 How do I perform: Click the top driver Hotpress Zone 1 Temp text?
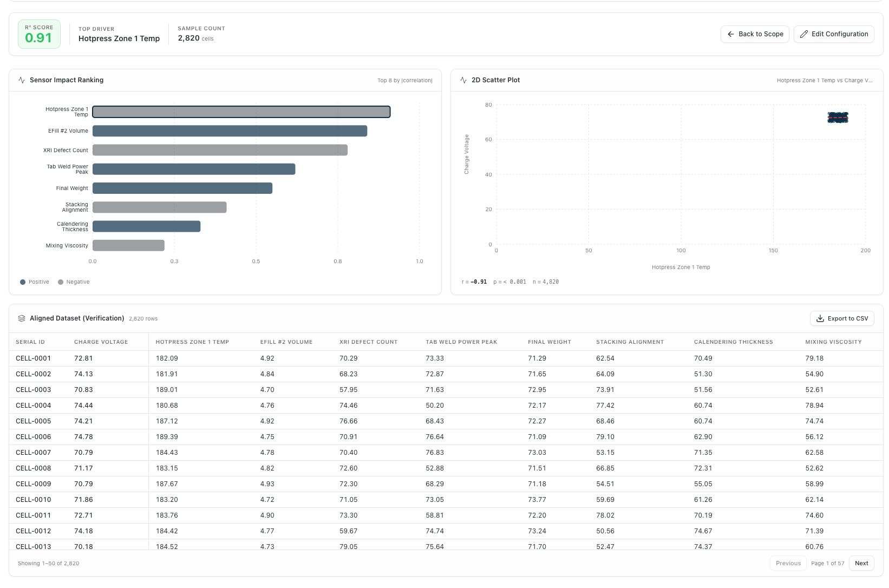tap(119, 38)
